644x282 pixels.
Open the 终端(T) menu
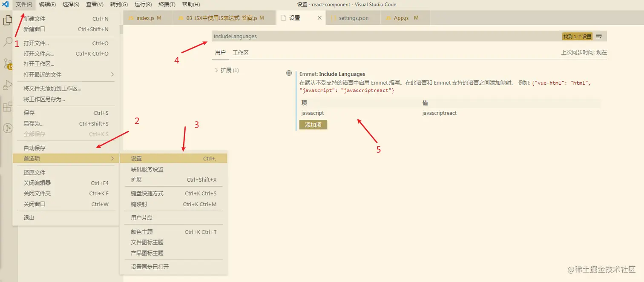click(x=167, y=5)
